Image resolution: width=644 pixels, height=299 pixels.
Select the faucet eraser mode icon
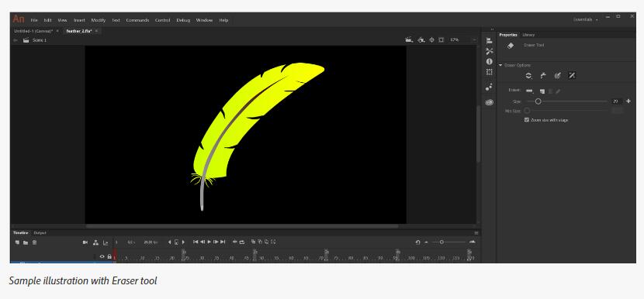543,75
